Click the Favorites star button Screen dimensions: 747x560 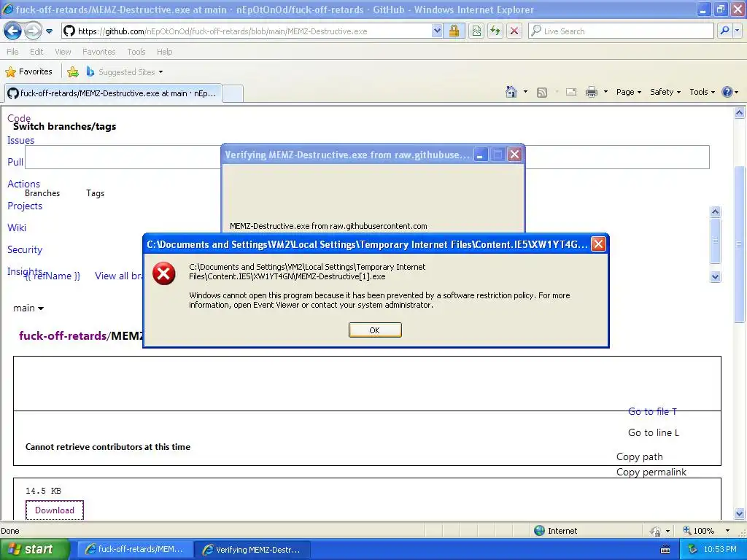point(28,71)
